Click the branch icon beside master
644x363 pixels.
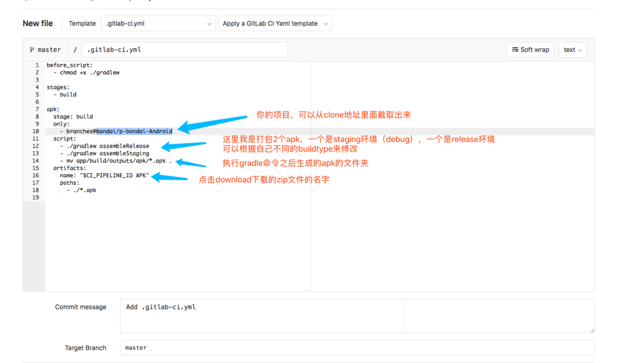32,49
